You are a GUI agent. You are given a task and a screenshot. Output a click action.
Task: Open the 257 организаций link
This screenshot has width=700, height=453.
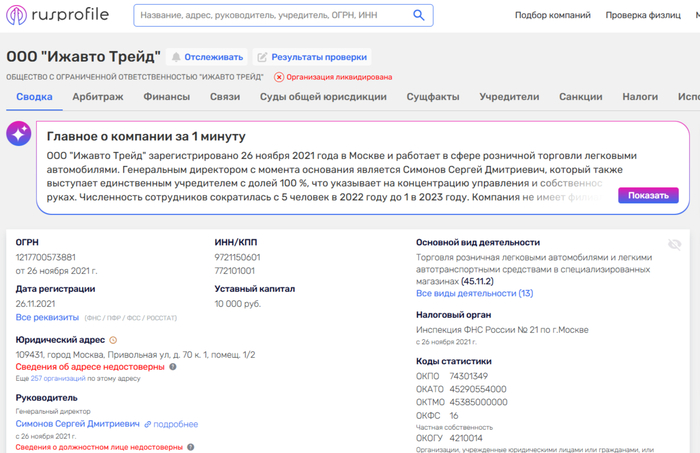58,378
